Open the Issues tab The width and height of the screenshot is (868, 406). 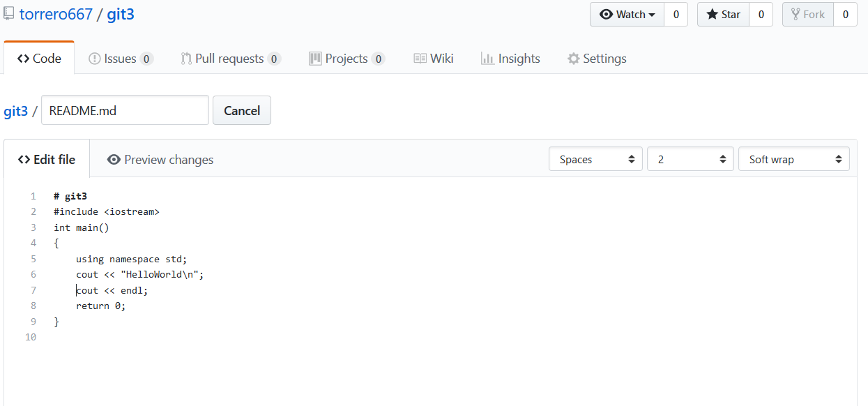coord(121,59)
